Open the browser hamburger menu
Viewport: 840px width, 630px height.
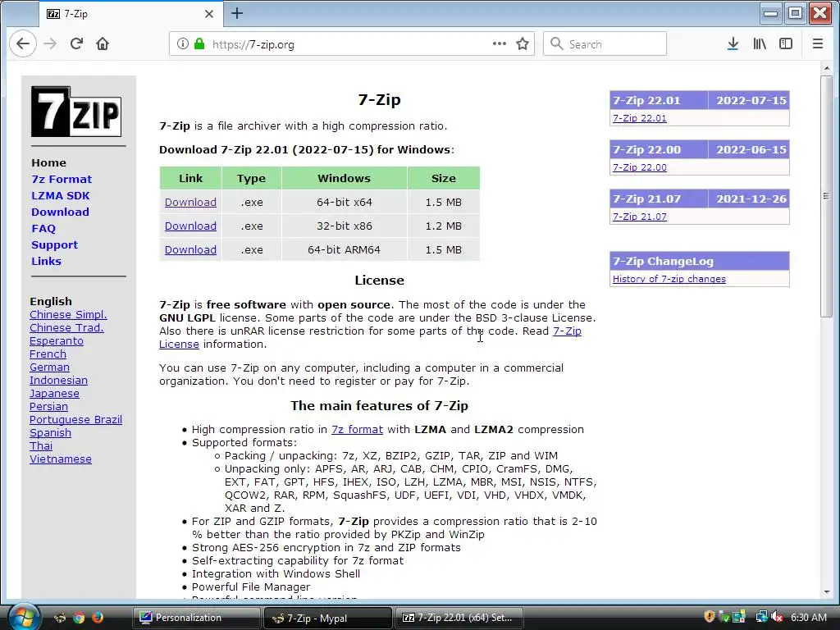tap(818, 44)
